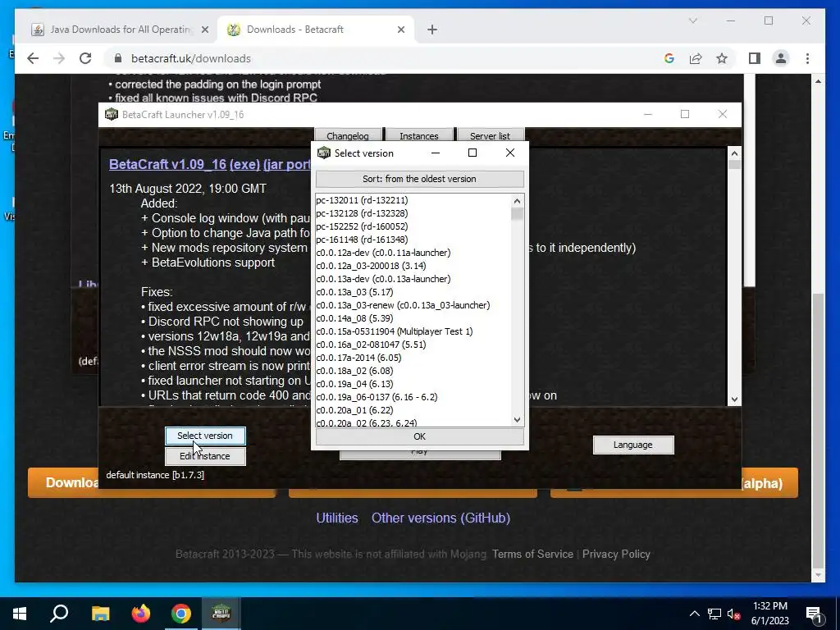The image size is (840, 630).
Task: Open the Terms of Service link
Action: [532, 554]
